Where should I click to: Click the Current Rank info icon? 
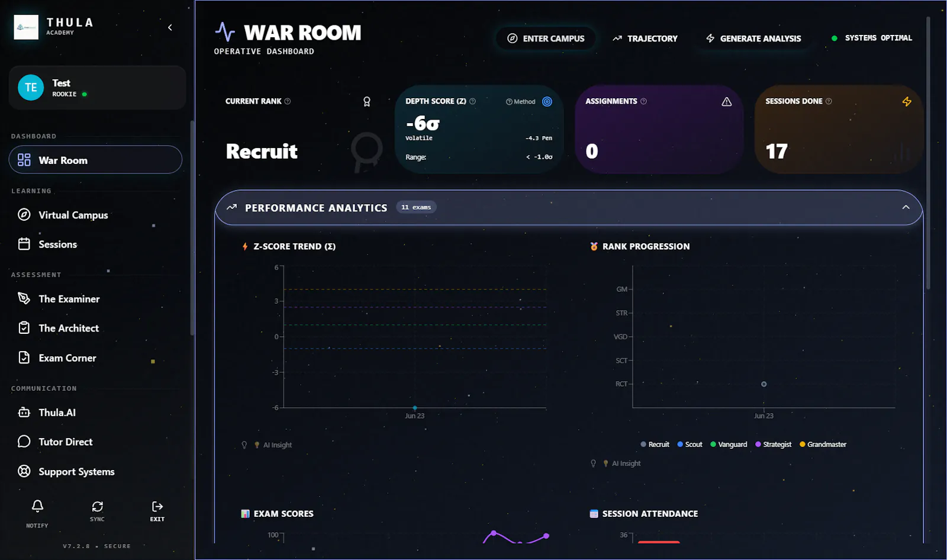pos(288,101)
